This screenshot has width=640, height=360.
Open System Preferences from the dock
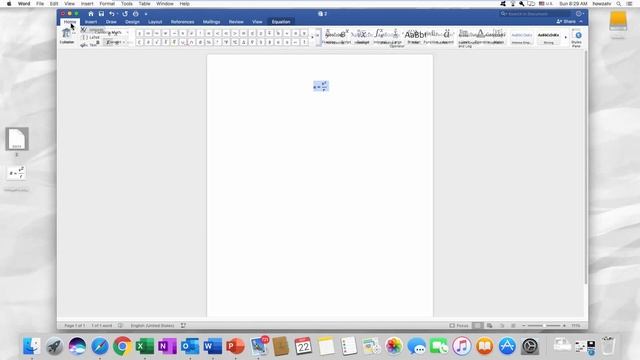pos(530,346)
